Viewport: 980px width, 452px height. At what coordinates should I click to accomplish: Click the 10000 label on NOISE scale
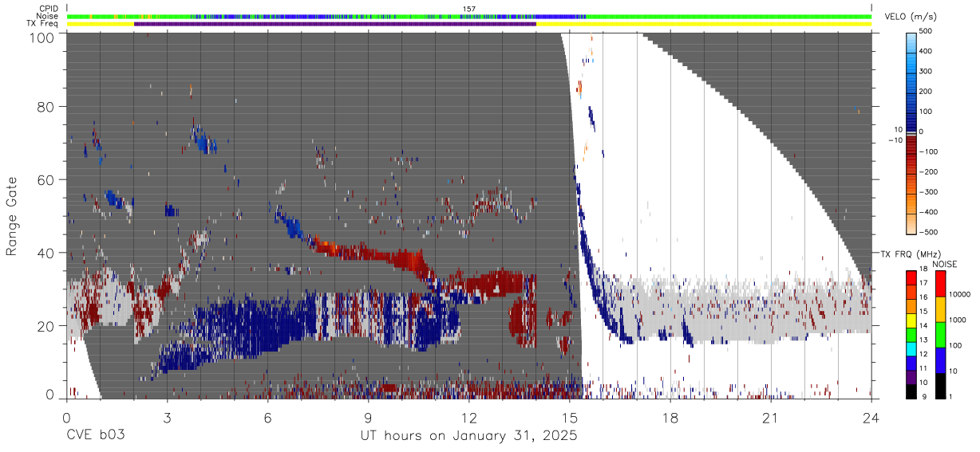pos(958,294)
